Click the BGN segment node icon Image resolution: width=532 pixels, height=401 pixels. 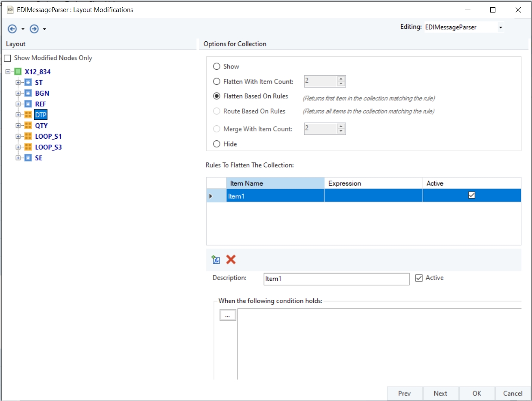click(x=28, y=93)
